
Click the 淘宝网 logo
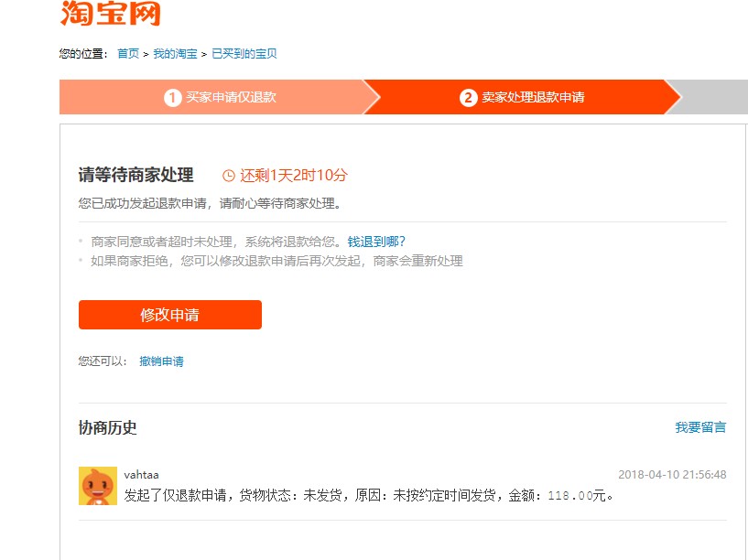click(x=110, y=13)
